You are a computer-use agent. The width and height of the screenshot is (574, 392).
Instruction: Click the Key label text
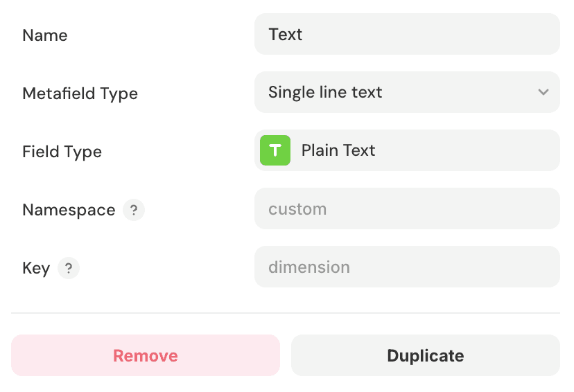tap(36, 268)
